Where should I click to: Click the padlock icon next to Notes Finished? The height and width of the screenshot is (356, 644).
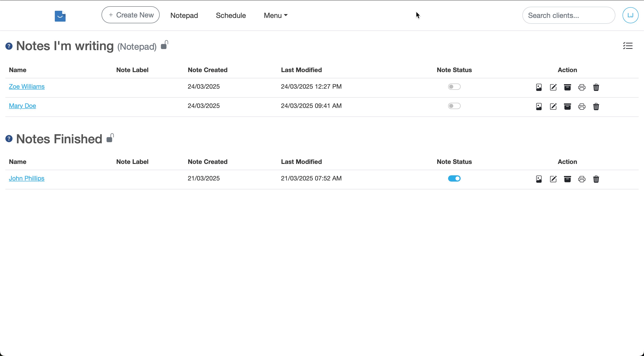pyautogui.click(x=110, y=138)
